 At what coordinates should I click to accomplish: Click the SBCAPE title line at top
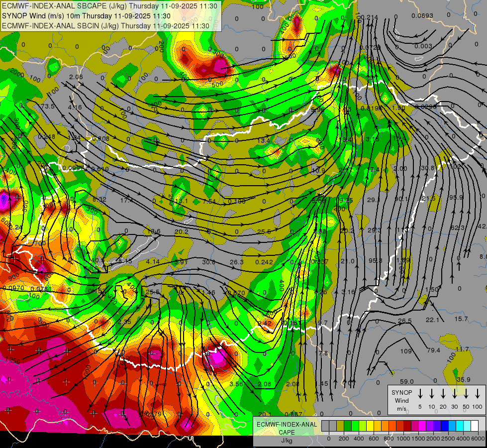(110, 5)
